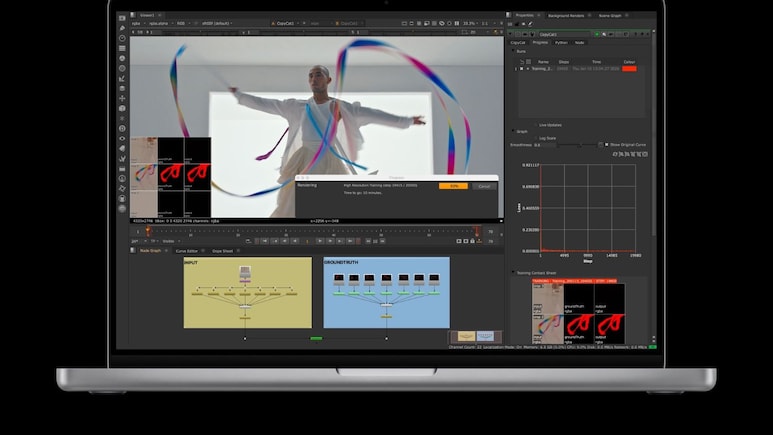This screenshot has height=435, width=773.
Task: Toggle Live Updates checkbox
Action: (536, 125)
